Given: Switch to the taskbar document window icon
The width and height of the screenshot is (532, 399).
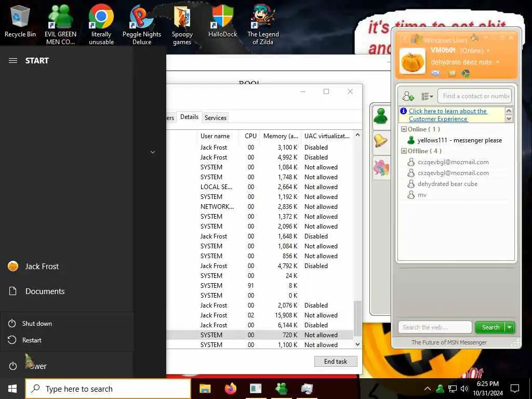Looking at the screenshot, I should [256, 389].
